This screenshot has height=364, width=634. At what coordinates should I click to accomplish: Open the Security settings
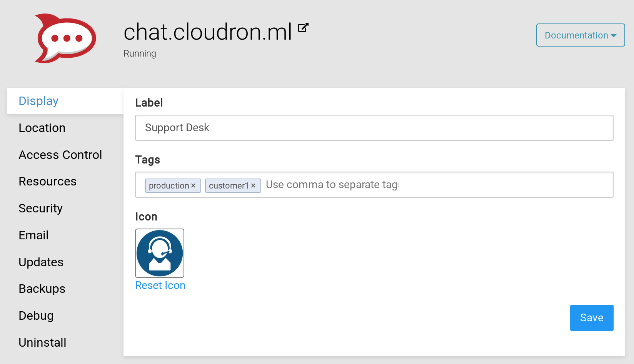[x=40, y=208]
